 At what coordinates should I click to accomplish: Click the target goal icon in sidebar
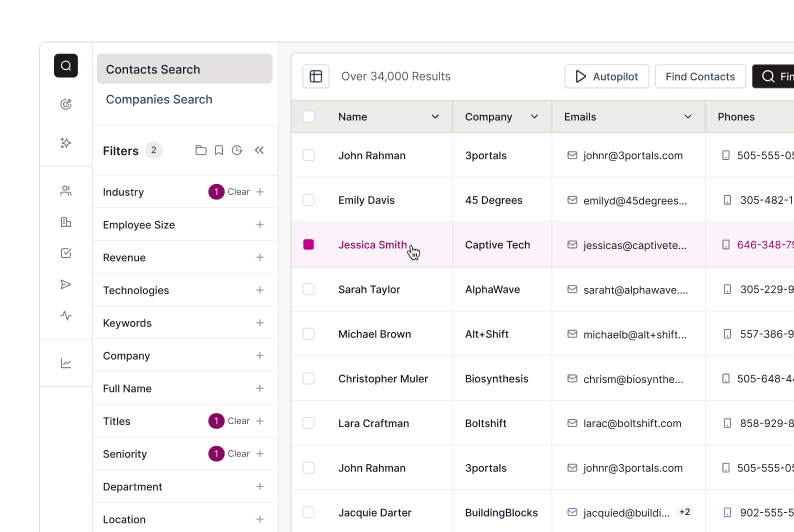click(x=66, y=104)
